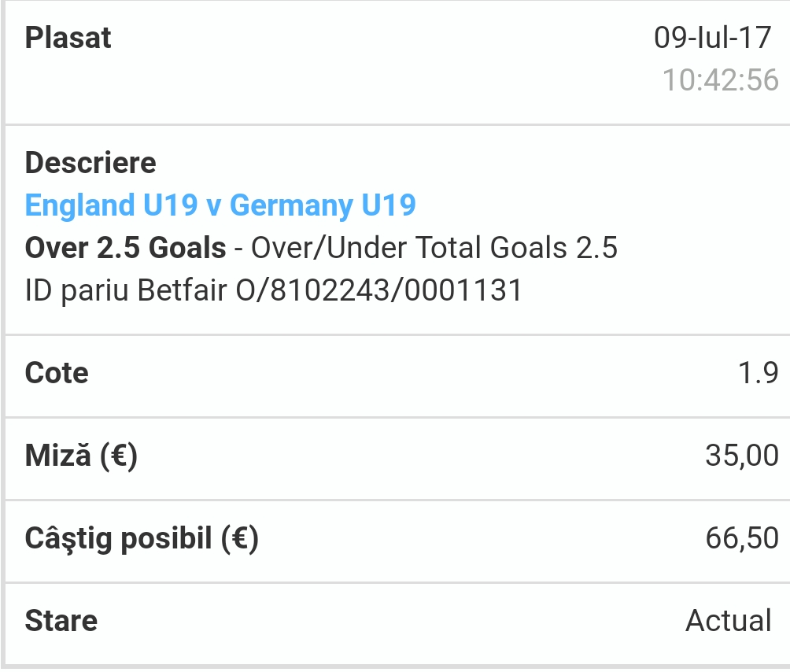Screen dimensions: 790x672
Task: Click the Betfair bet ID line
Action: 274,290
